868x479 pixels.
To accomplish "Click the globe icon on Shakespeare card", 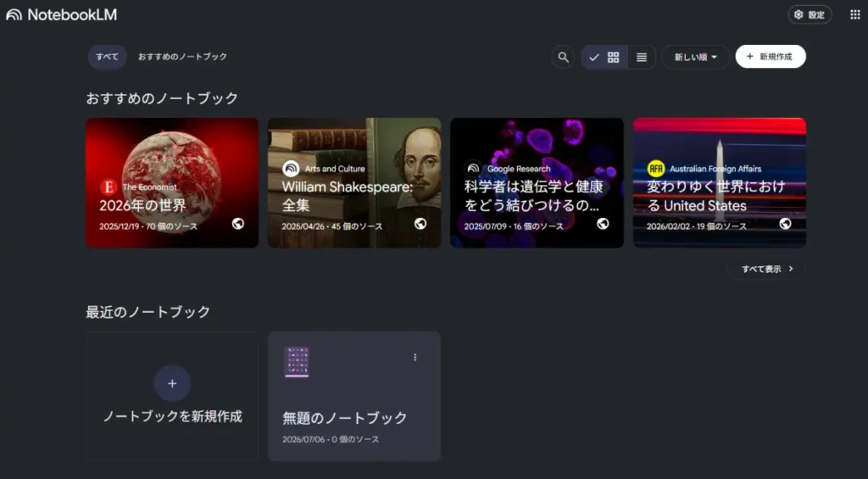I will click(x=420, y=223).
